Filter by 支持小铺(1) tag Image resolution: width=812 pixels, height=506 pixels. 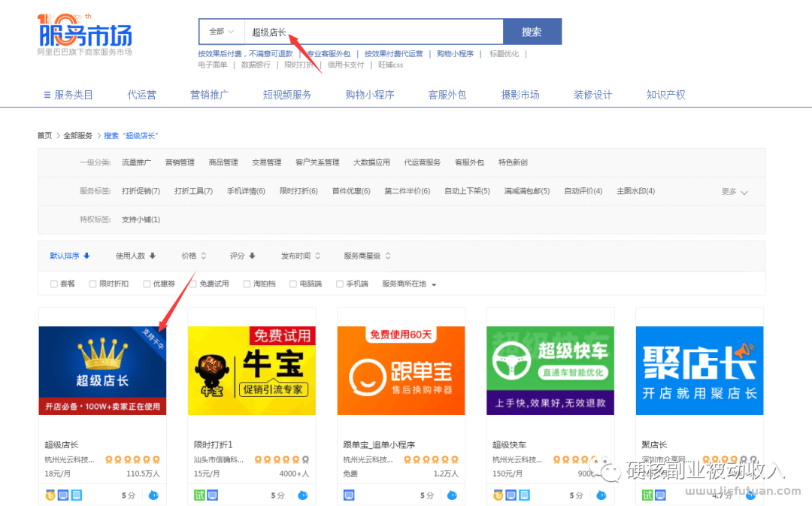[141, 220]
